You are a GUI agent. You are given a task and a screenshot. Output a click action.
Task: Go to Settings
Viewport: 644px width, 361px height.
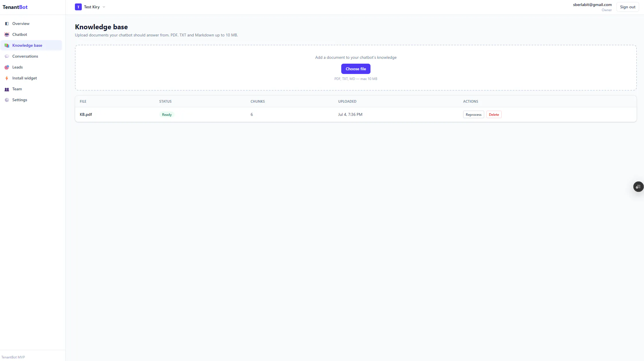(x=31, y=100)
